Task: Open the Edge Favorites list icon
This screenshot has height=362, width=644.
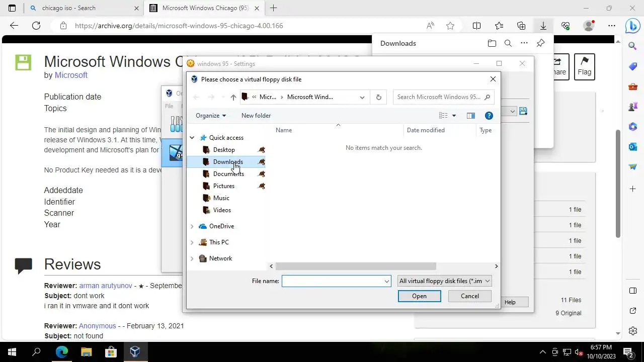Action: coord(499,26)
